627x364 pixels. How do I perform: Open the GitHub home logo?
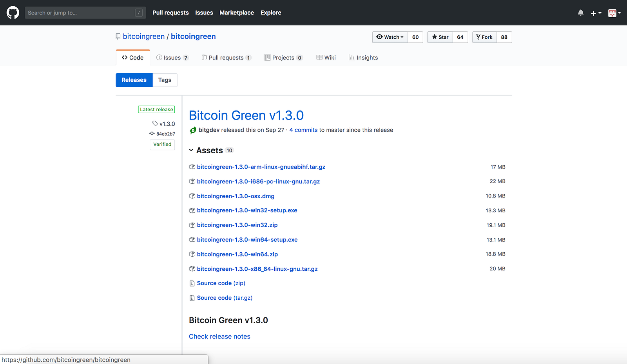pyautogui.click(x=13, y=13)
